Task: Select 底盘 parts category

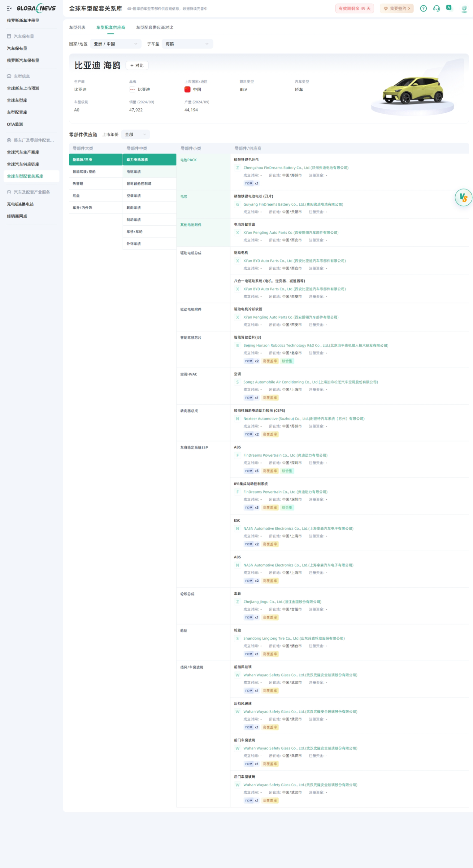Action: (x=96, y=196)
